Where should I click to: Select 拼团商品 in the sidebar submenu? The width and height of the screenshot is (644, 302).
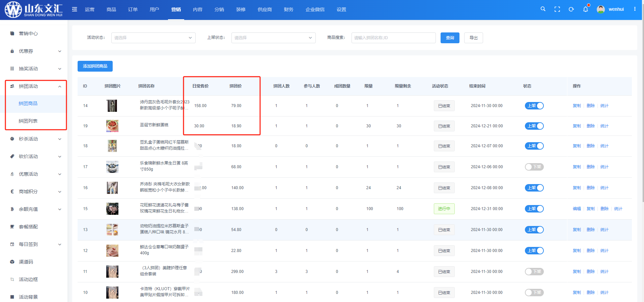click(28, 103)
